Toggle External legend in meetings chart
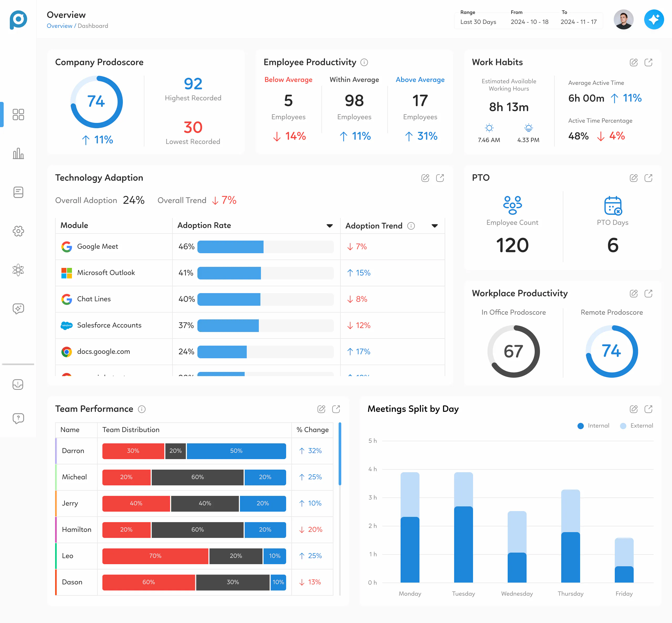This screenshot has width=672, height=623. tap(636, 426)
